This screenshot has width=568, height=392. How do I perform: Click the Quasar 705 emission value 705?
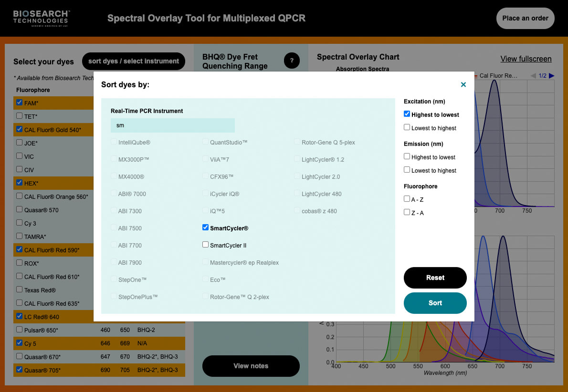[125, 370]
